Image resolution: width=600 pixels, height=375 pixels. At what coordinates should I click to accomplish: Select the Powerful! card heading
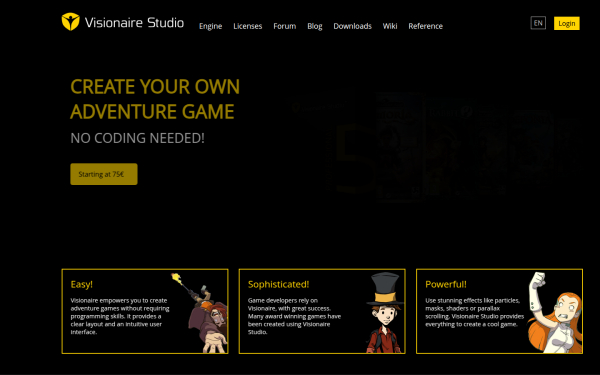tap(446, 284)
